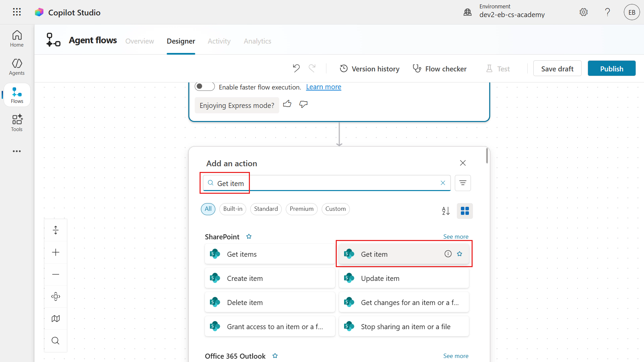
Task: Click thumbs up for Express mode
Action: click(287, 104)
